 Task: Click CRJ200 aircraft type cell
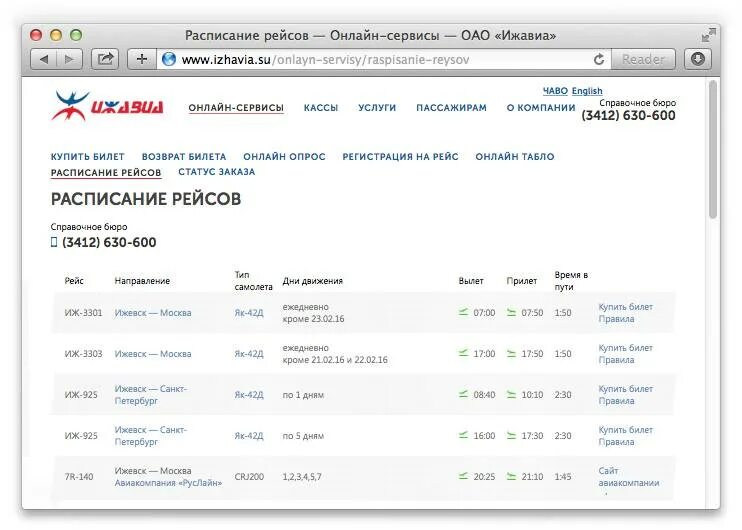249,477
